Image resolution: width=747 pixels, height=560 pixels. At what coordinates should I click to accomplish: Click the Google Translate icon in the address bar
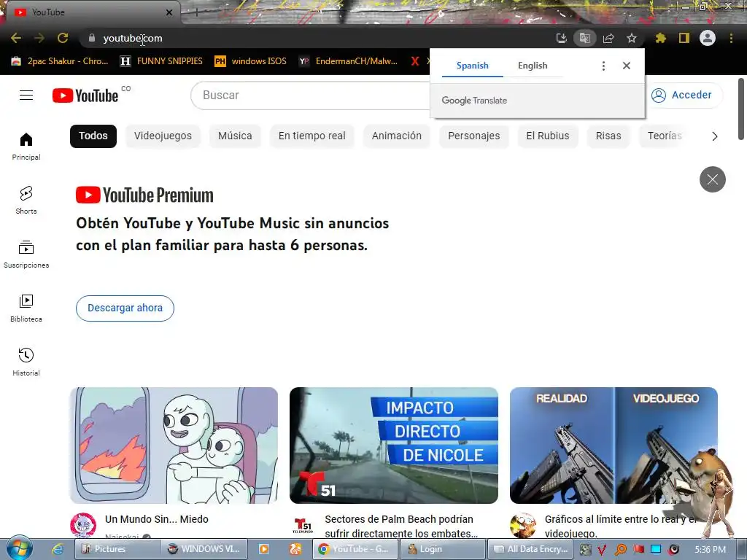[584, 38]
